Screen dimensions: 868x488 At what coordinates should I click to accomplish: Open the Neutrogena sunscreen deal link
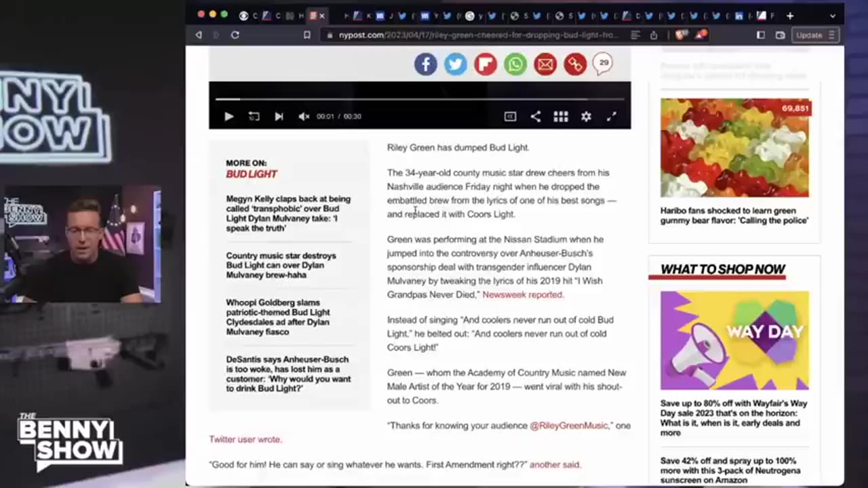730,470
